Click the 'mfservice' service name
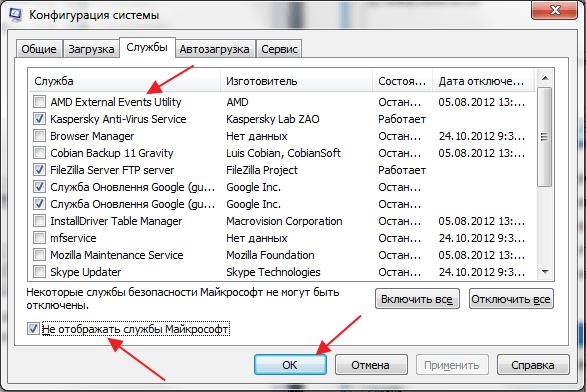This screenshot has width=586, height=392. click(73, 238)
